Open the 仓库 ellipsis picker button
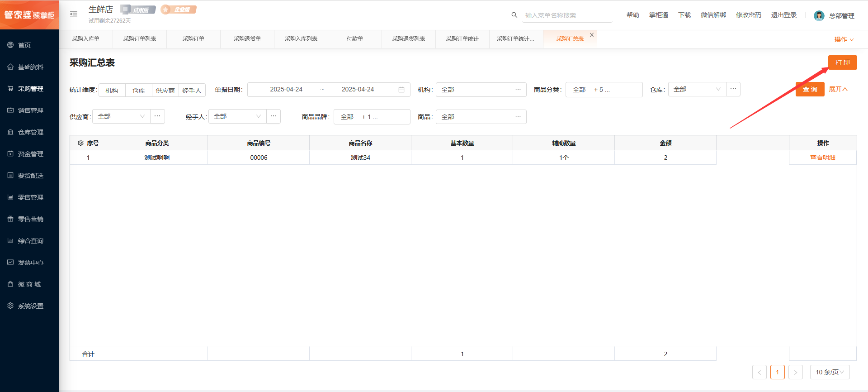868x392 pixels. pyautogui.click(x=733, y=89)
